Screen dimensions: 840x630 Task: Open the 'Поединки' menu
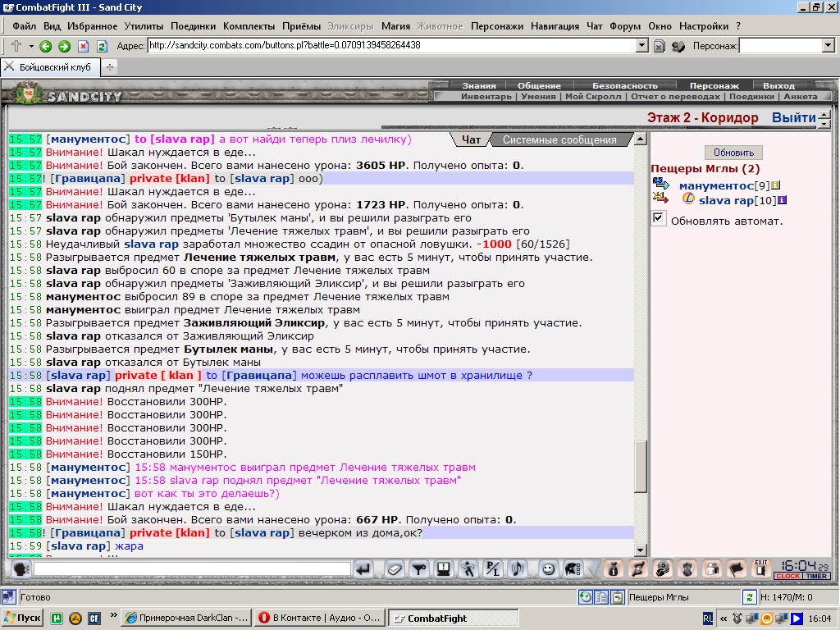193,26
